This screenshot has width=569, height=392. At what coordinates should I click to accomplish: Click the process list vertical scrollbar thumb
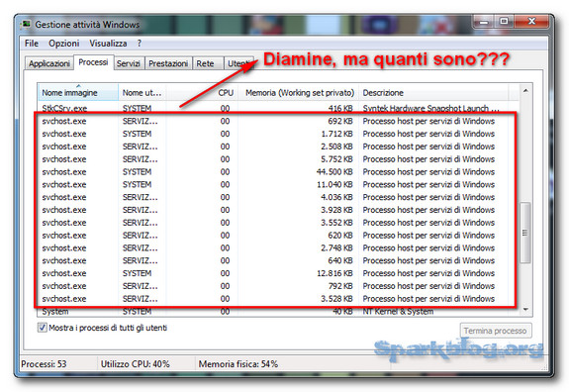[x=525, y=233]
